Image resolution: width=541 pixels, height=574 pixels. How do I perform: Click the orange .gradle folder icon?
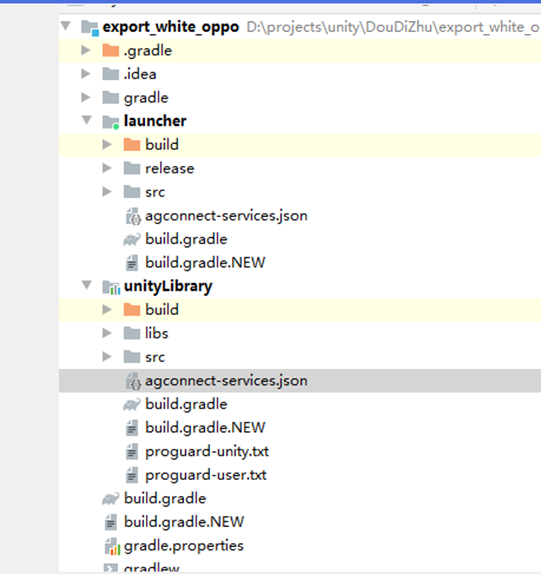click(x=111, y=50)
